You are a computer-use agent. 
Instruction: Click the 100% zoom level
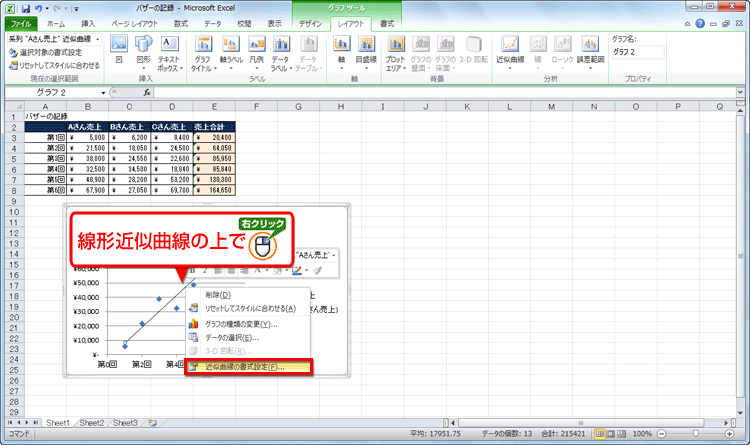coord(642,434)
